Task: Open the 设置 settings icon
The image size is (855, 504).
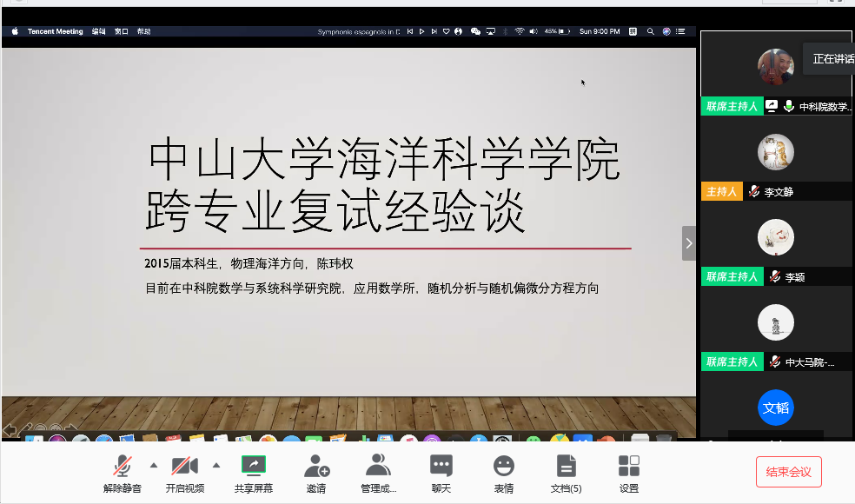Action: click(629, 473)
